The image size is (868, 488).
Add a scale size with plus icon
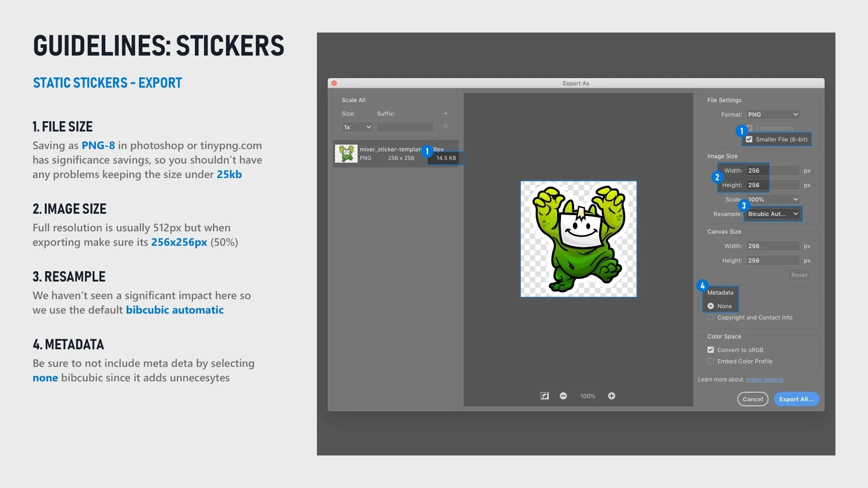(445, 113)
